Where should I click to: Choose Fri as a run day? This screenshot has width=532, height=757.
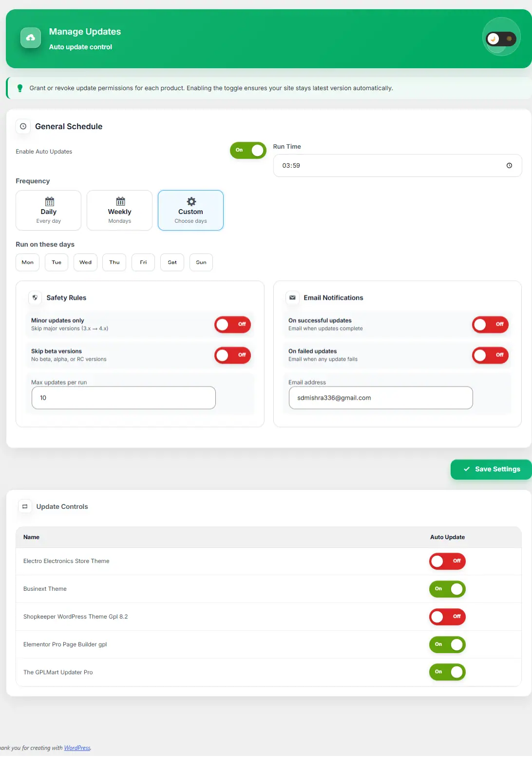[x=143, y=262]
